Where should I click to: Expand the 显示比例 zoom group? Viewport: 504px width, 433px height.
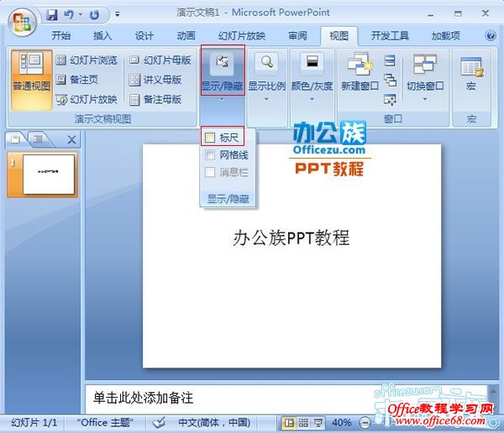267,77
